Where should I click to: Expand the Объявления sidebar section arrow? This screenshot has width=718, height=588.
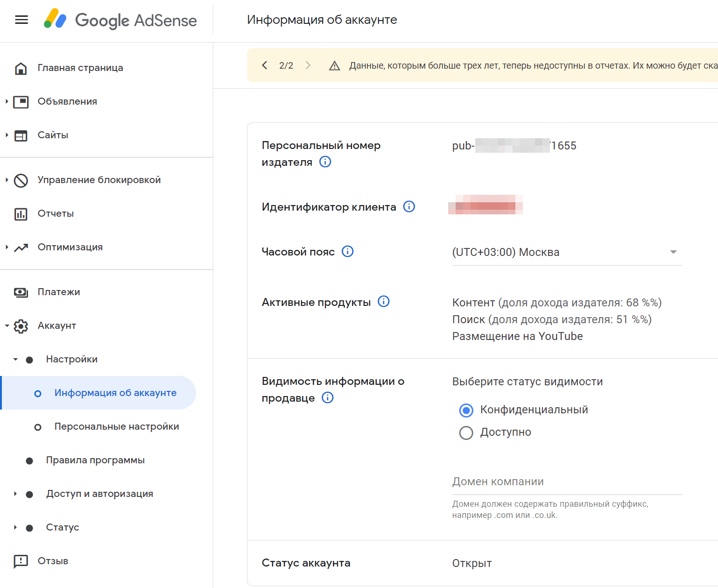[x=7, y=101]
